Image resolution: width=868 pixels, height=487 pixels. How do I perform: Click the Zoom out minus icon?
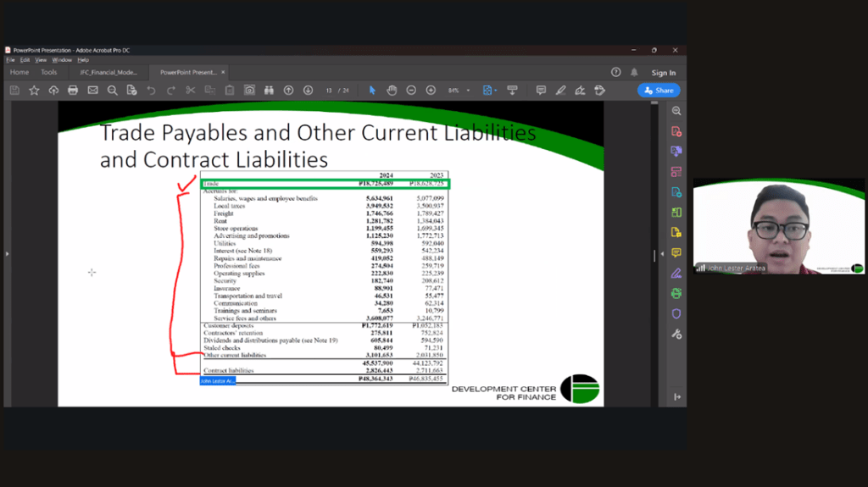pyautogui.click(x=411, y=90)
